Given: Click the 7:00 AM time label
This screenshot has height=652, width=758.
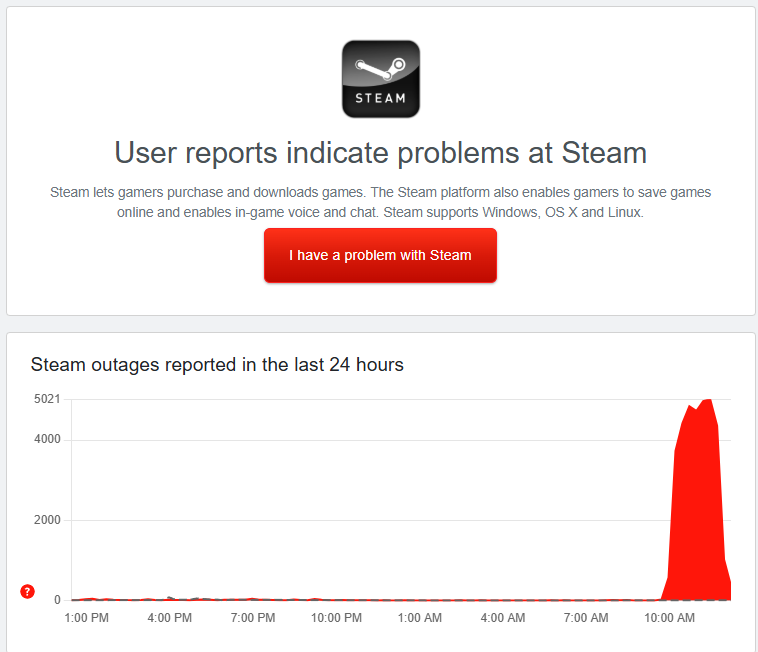Looking at the screenshot, I should pos(586,618).
